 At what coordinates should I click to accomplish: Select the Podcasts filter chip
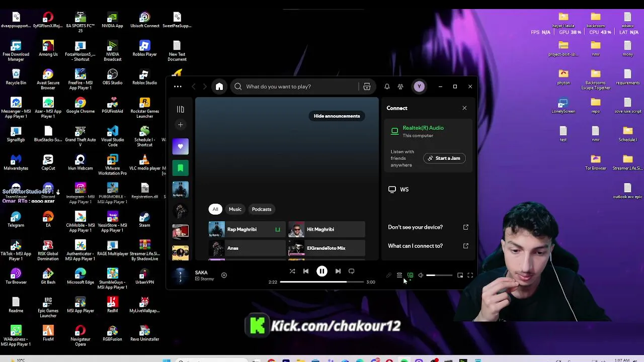point(262,209)
